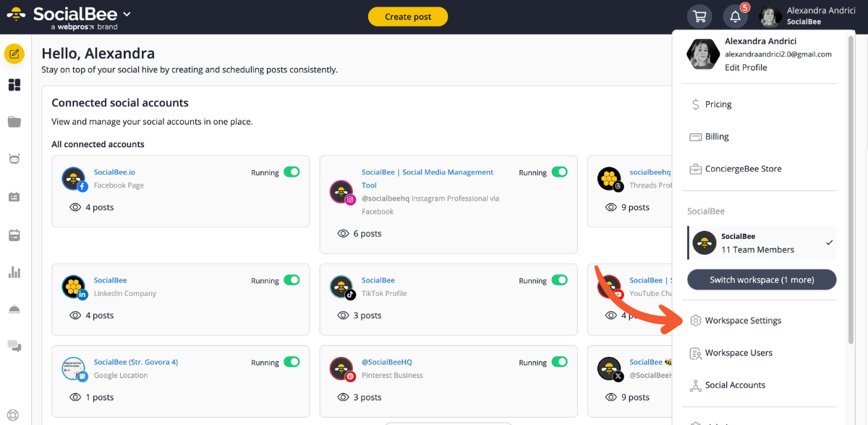Click the profile menu scrollbar
This screenshot has width=868, height=425.
pyautogui.click(x=851, y=188)
